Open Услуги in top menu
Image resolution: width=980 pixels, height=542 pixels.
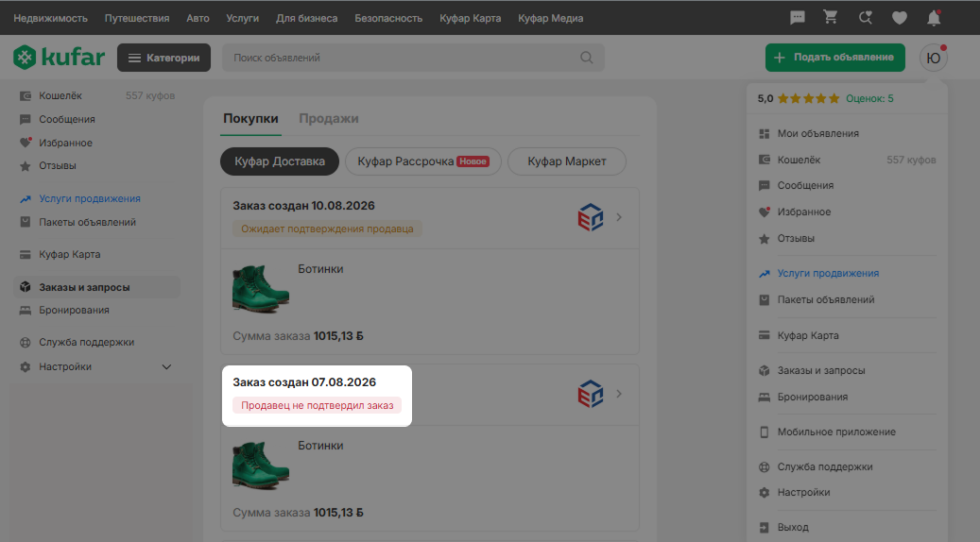click(243, 18)
